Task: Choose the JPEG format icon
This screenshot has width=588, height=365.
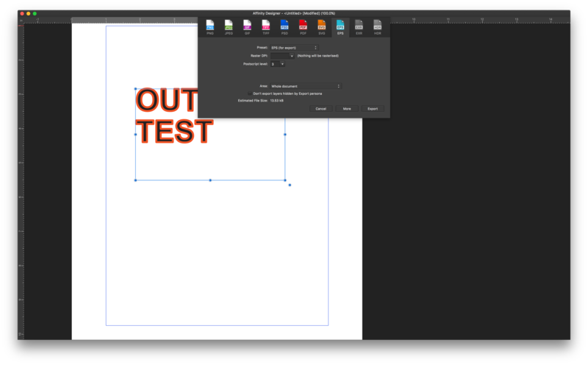Action: pos(228,27)
